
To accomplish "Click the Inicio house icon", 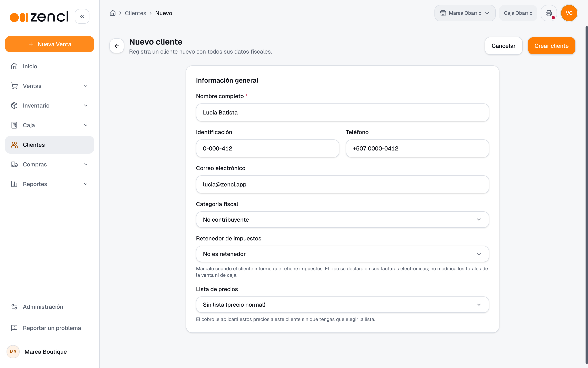I will [x=14, y=66].
